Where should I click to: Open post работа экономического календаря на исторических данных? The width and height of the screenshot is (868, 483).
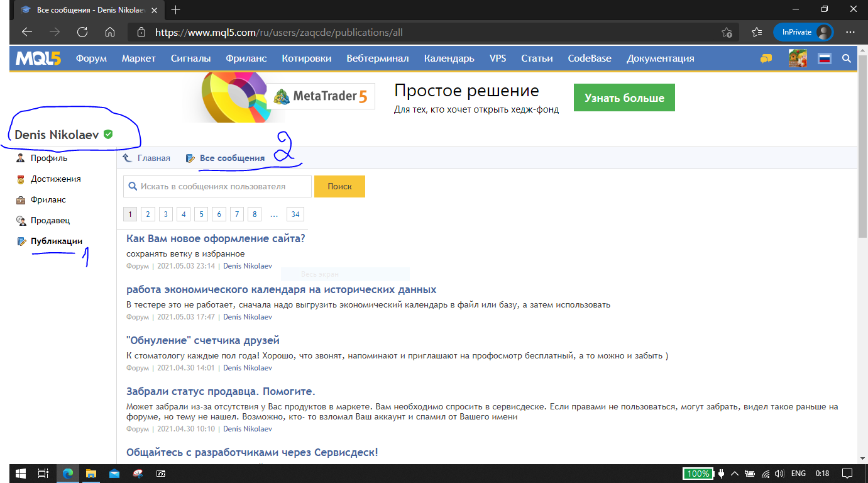pos(282,290)
